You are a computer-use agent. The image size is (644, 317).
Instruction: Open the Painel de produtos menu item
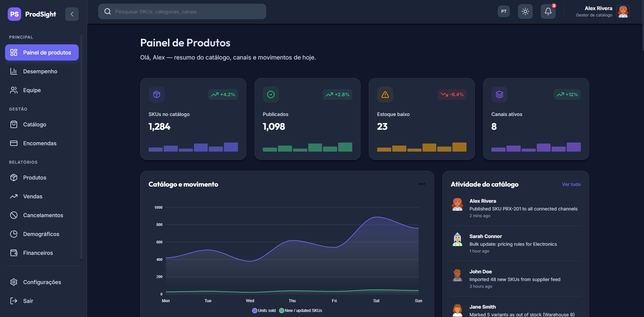coord(42,52)
